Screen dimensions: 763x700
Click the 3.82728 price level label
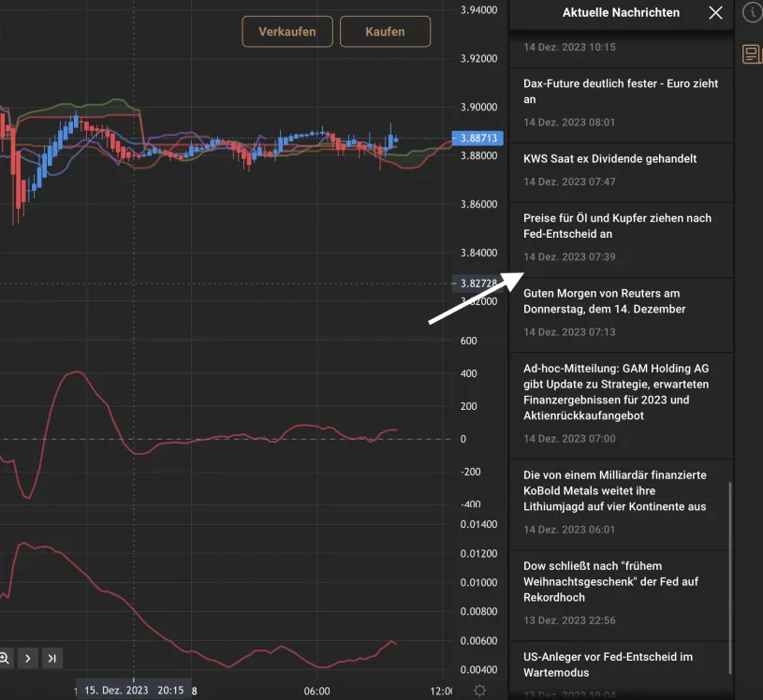pyautogui.click(x=476, y=281)
